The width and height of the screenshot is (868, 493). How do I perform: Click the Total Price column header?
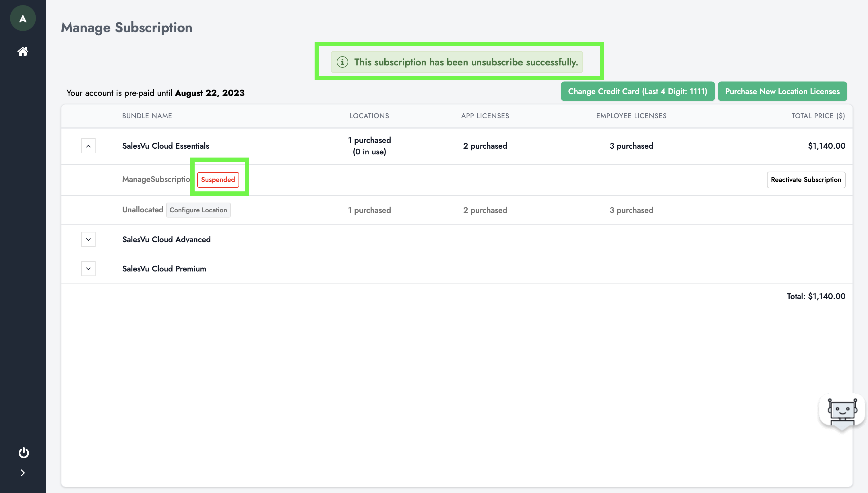click(818, 116)
